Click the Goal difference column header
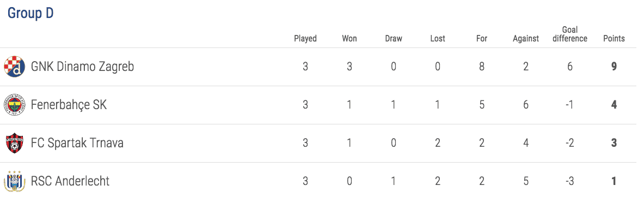Image resolution: width=644 pixels, height=203 pixels. (569, 34)
